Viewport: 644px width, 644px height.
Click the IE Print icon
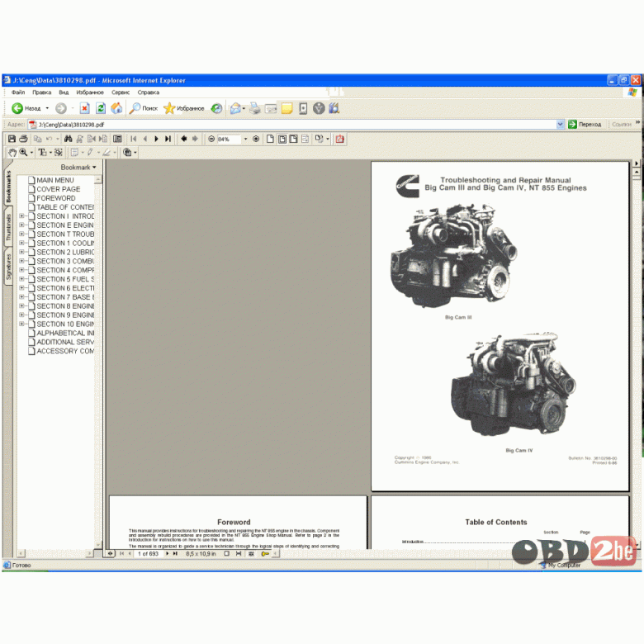click(254, 108)
